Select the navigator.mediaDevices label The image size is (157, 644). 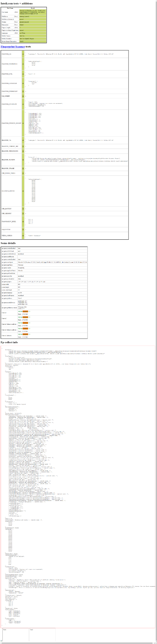8,302
